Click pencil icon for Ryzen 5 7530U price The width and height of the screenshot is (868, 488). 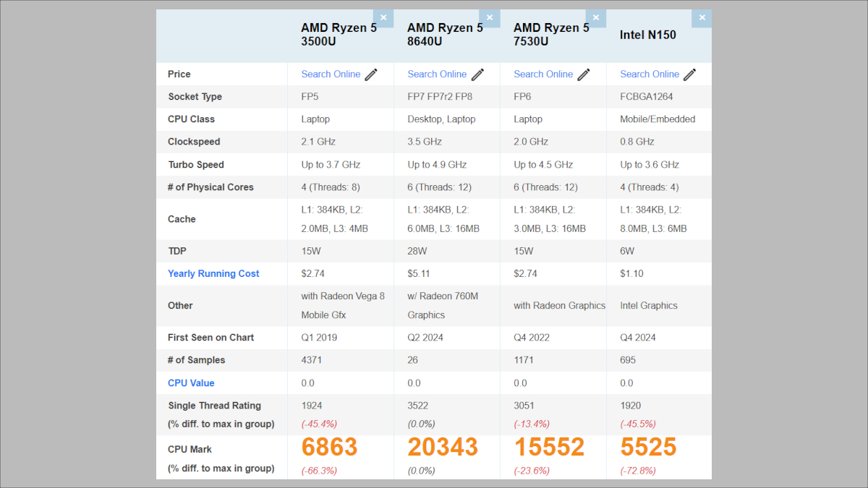click(584, 74)
